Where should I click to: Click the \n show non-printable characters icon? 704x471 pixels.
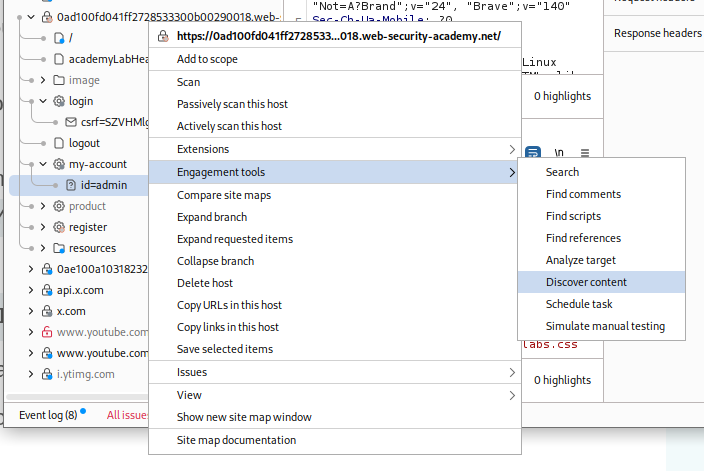[x=560, y=153]
